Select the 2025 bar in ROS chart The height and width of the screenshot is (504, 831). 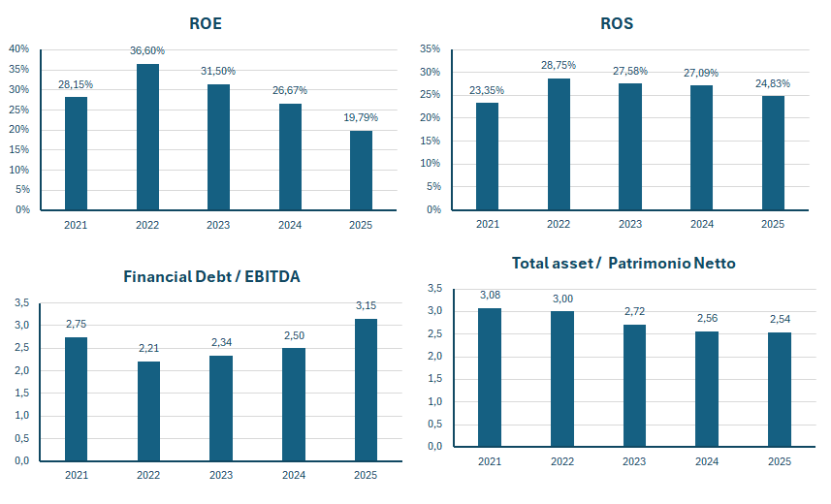[773, 153]
